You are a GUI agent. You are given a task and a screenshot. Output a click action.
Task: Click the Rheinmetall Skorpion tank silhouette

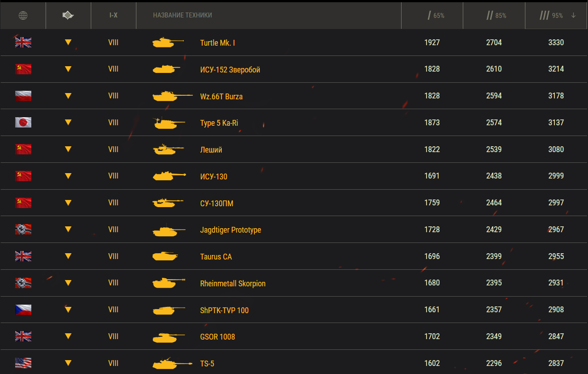(x=169, y=283)
